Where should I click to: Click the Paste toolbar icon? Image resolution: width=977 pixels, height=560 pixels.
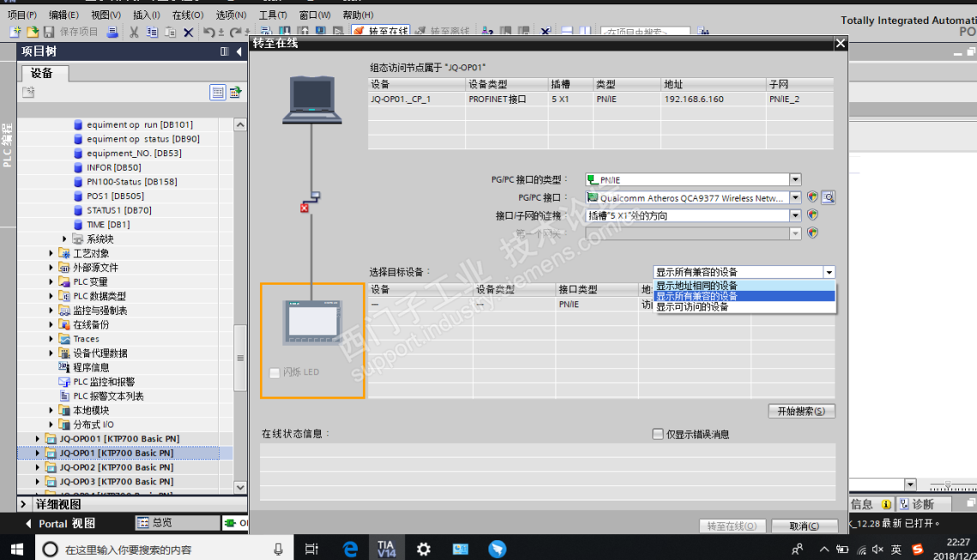pyautogui.click(x=170, y=33)
